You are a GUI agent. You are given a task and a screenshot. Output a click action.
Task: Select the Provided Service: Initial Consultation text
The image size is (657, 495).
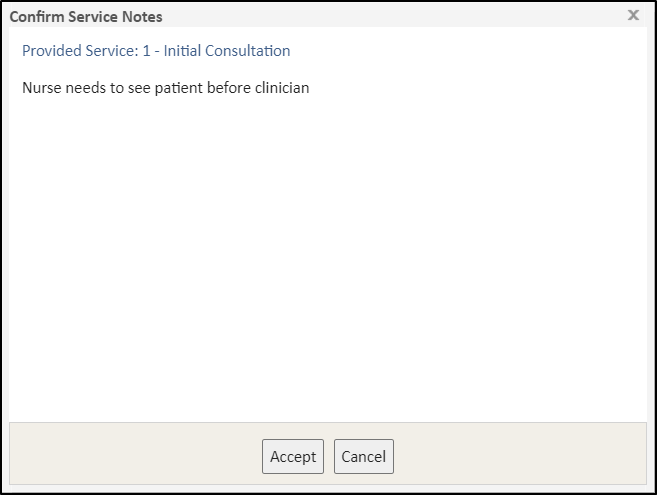156,50
